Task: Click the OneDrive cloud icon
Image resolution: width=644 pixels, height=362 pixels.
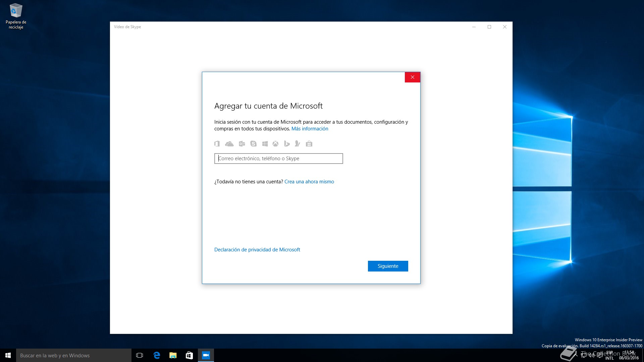Action: click(229, 144)
